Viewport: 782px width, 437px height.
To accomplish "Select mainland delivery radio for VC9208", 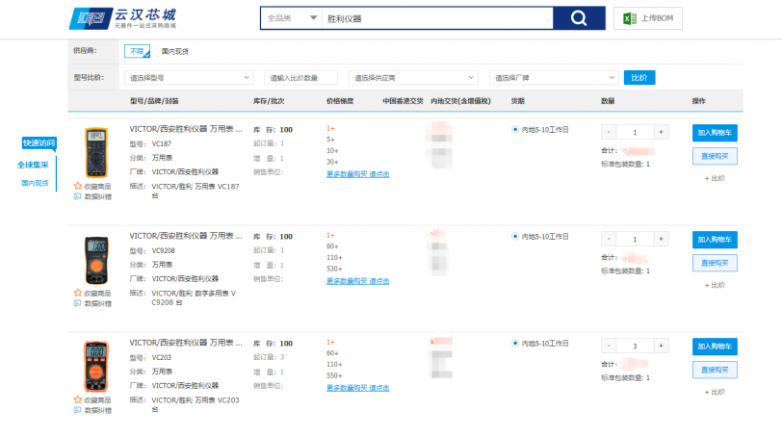I will click(x=515, y=236).
